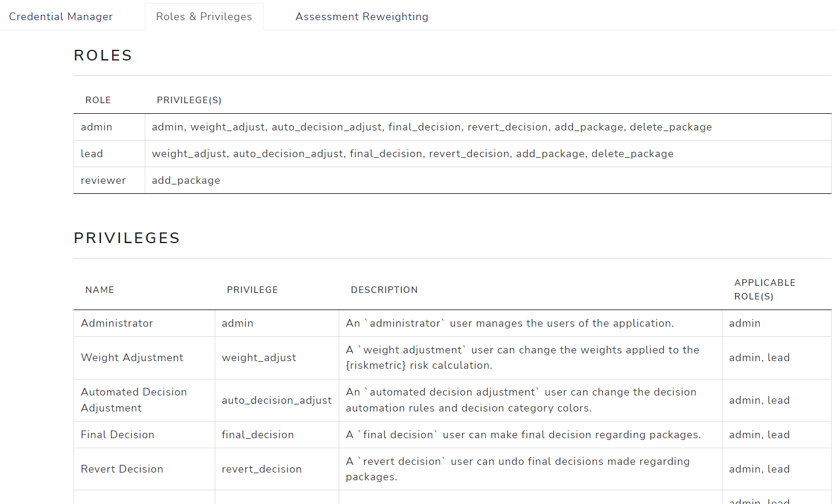Screen dimensions: 837x504
Task: Select the Roles & Privileges tab
Action: (204, 16)
